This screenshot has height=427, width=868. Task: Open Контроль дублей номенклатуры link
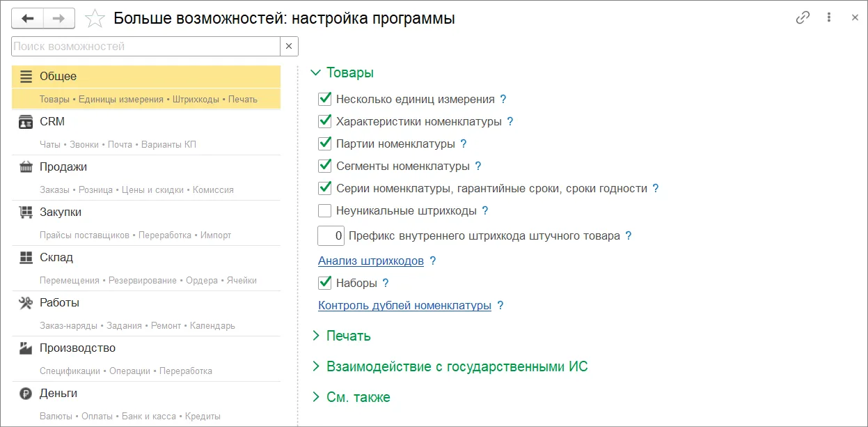404,306
